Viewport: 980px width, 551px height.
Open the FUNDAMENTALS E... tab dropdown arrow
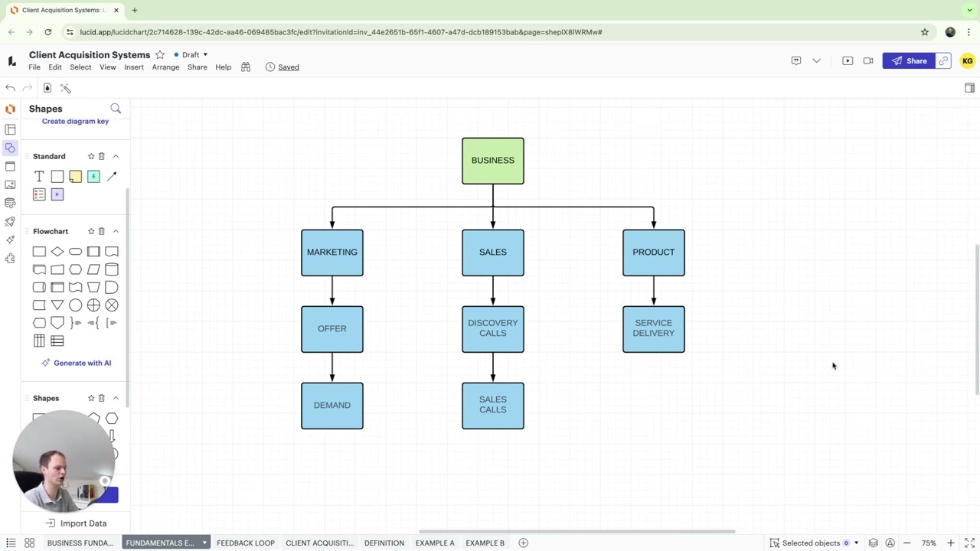pyautogui.click(x=204, y=543)
